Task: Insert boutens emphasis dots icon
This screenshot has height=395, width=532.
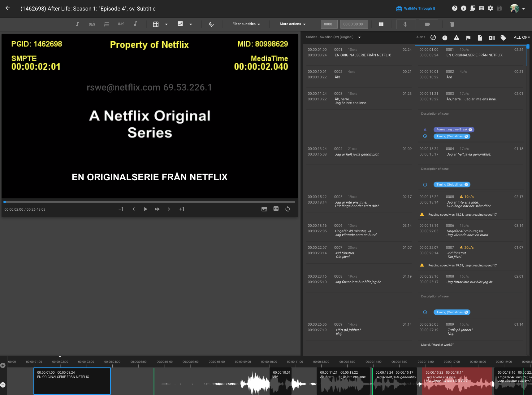Action: coord(92,24)
